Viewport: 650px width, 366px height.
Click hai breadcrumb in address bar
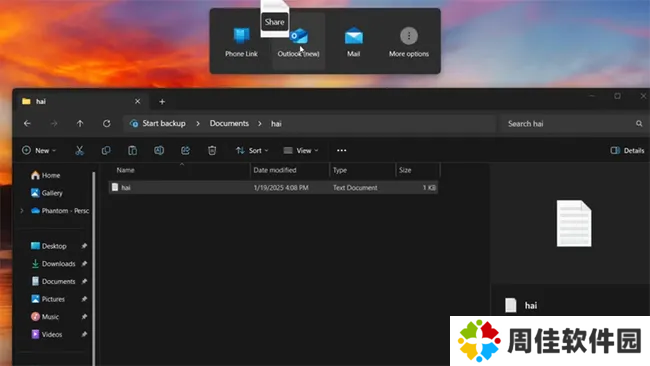(276, 124)
